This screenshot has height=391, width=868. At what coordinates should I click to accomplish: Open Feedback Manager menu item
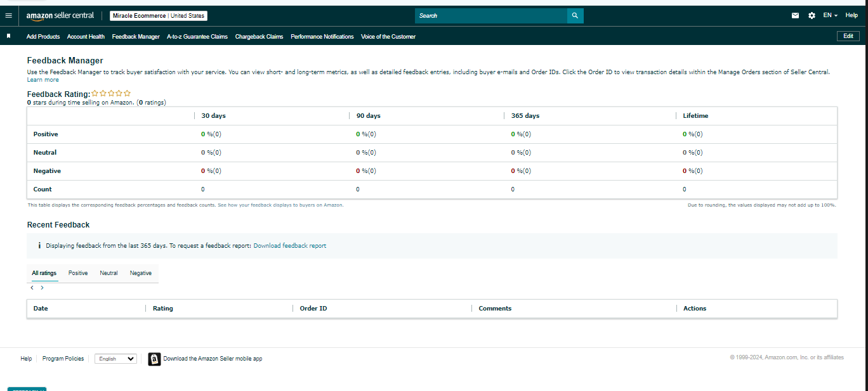[136, 37]
